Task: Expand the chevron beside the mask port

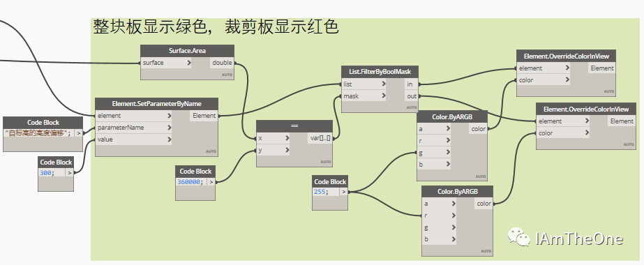Action: coord(383,96)
